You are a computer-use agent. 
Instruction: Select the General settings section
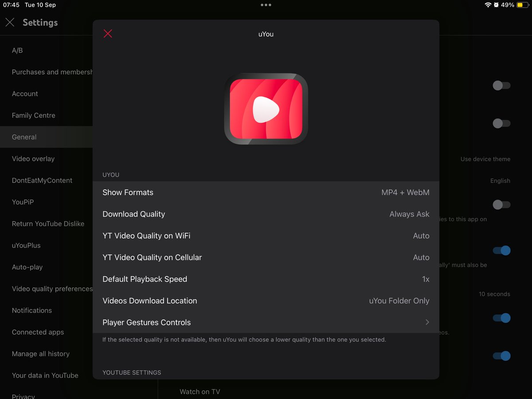pos(47,137)
